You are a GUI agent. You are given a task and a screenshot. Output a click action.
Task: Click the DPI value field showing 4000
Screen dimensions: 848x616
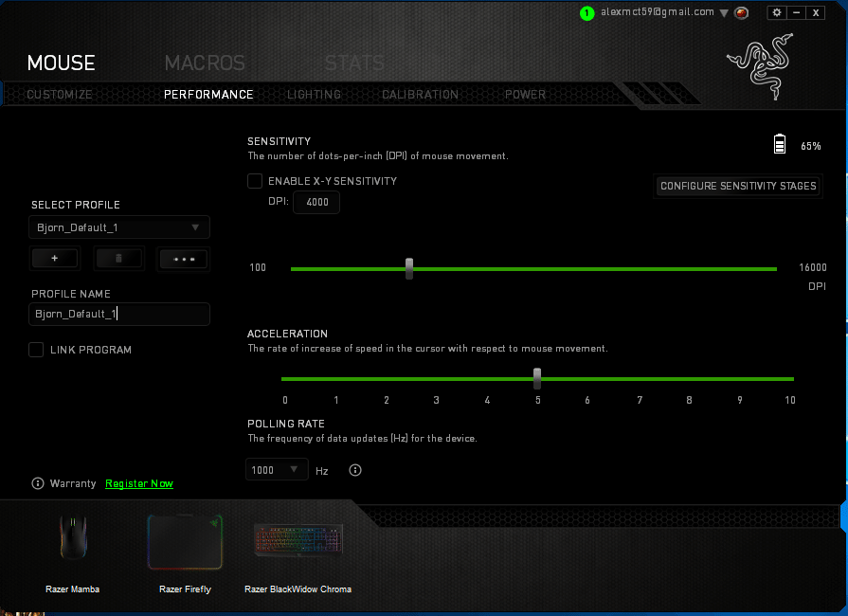point(316,202)
